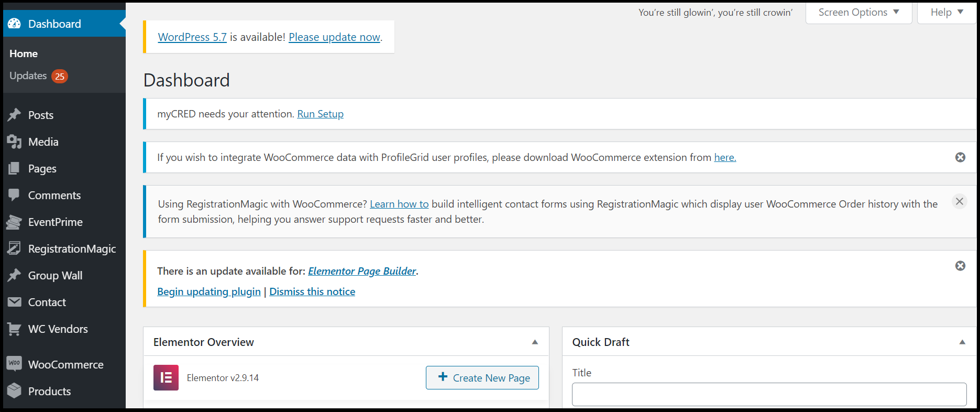Select the RegistrationMagic plugin icon
980x412 pixels.
point(15,248)
